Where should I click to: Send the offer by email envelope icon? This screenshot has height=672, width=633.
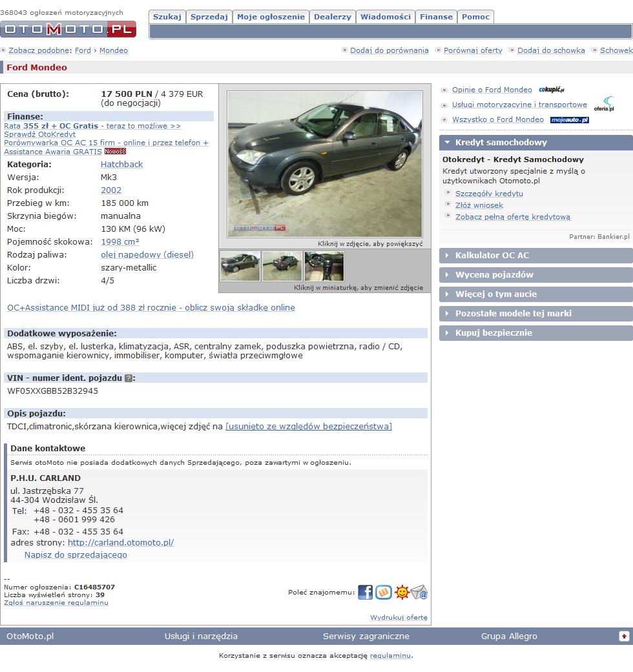[419, 593]
